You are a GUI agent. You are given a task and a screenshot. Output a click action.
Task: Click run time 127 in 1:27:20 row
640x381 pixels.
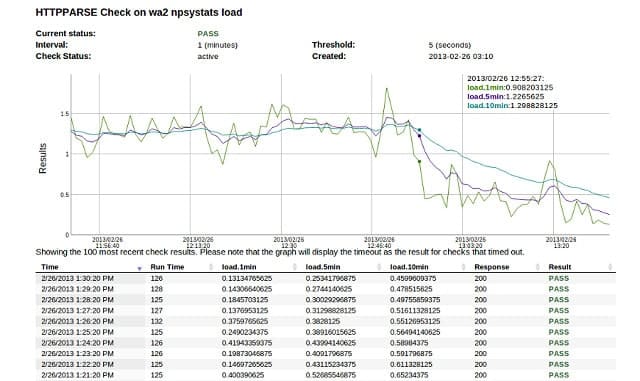pyautogui.click(x=156, y=311)
